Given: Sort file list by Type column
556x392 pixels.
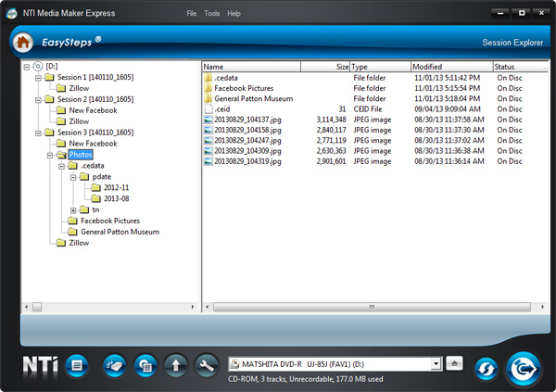Looking at the screenshot, I should [380, 67].
